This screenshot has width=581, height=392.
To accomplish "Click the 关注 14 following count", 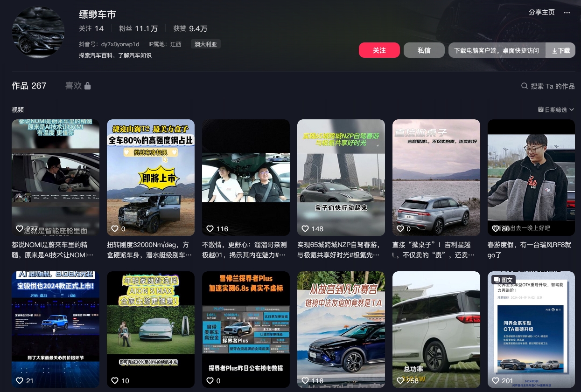I will coord(91,28).
